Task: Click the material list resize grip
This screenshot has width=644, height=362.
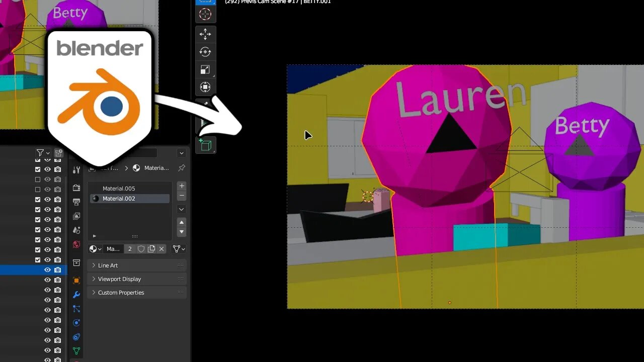Action: tap(134, 236)
